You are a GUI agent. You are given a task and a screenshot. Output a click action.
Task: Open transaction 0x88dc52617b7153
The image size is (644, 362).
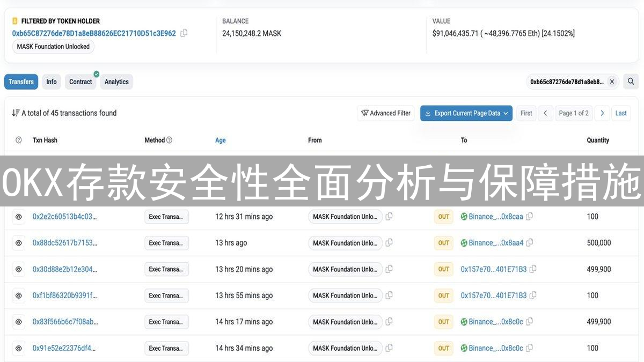tap(65, 243)
